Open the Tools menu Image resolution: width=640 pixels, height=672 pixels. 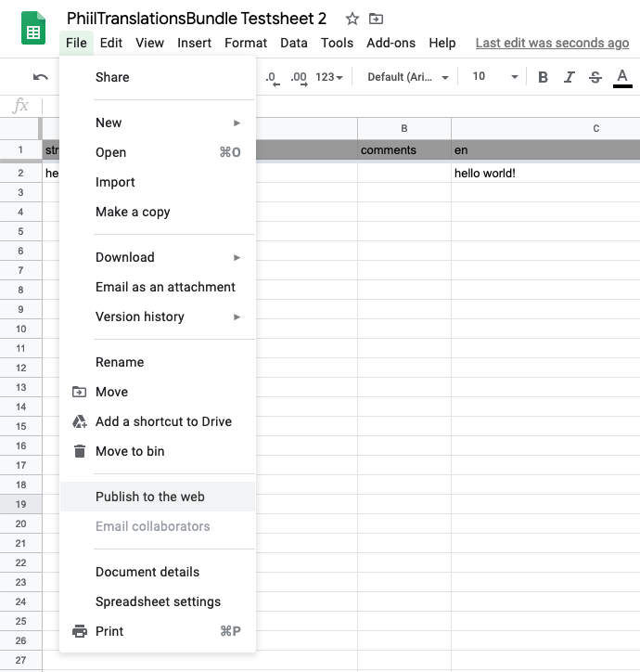tap(337, 43)
